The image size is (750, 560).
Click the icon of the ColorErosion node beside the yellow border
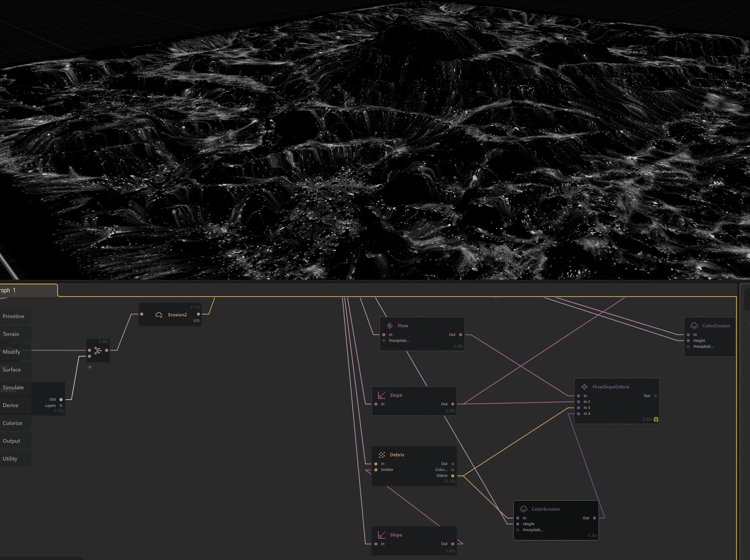[694, 326]
